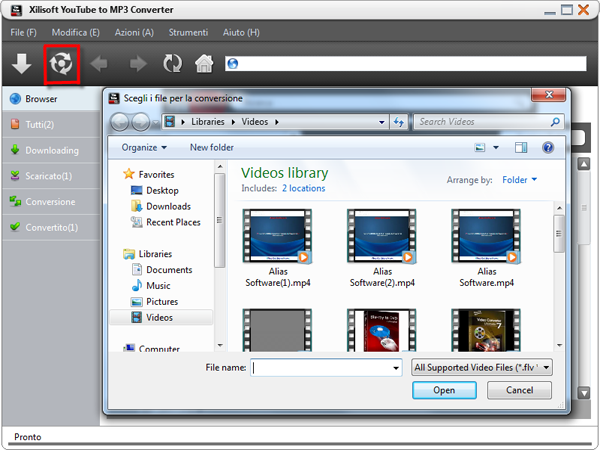Open the File (F) menu

point(23,33)
